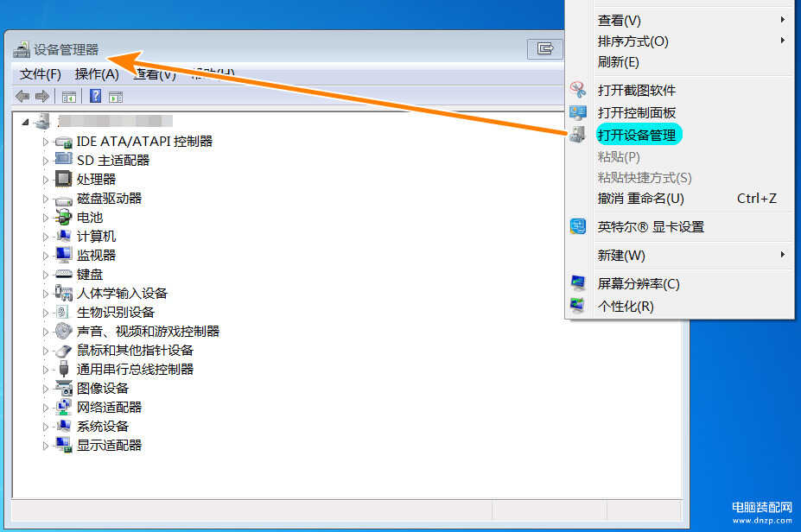Select the 系统设备 row text

[103, 427]
